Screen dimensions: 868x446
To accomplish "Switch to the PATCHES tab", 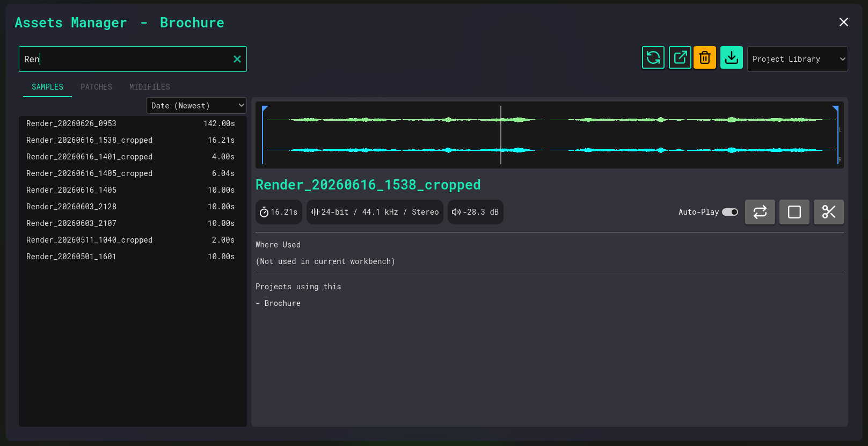I will coord(96,87).
